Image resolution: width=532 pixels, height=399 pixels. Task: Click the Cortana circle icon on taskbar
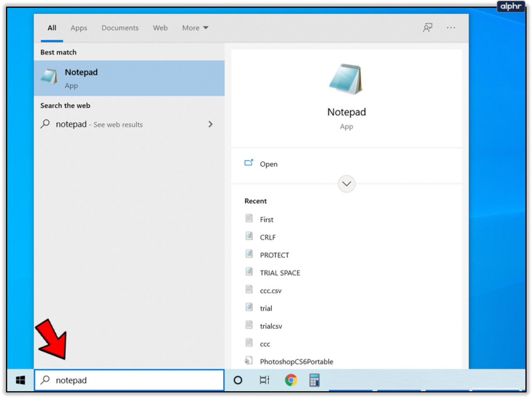pos(238,380)
